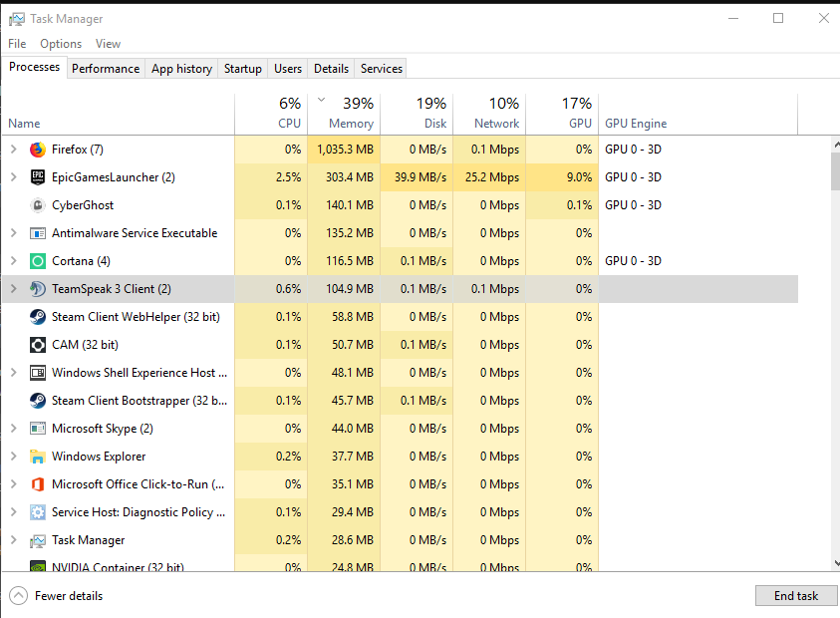The height and width of the screenshot is (618, 840).
Task: Click the vertical scrollbar down arrow
Action: [834, 564]
